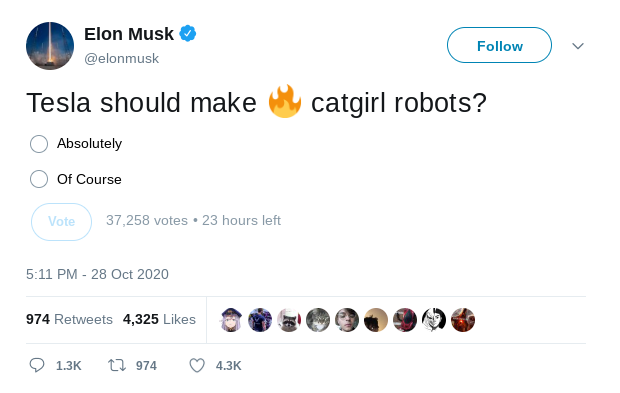Viewport: 620px width, 393px height.
Task: Click the Follow button
Action: (499, 45)
